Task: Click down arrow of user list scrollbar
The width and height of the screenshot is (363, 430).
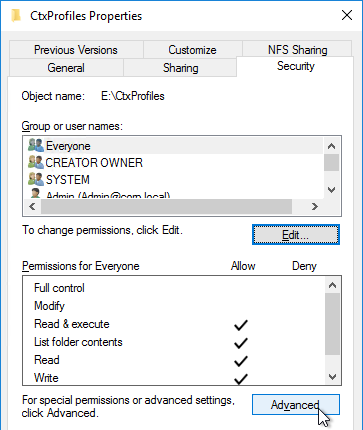Action: [331, 190]
